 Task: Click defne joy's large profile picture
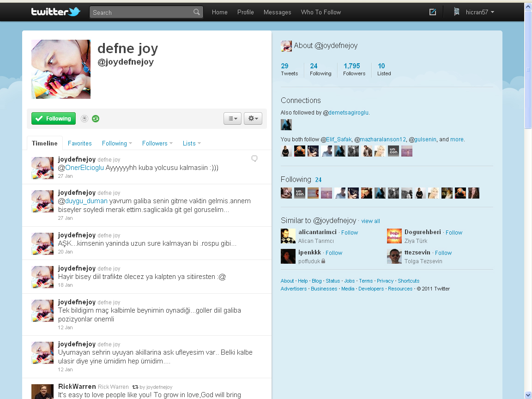tap(61, 69)
